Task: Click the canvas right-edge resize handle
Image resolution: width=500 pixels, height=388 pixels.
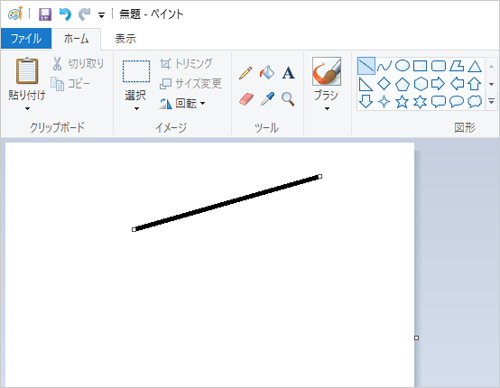Action: coord(416,338)
